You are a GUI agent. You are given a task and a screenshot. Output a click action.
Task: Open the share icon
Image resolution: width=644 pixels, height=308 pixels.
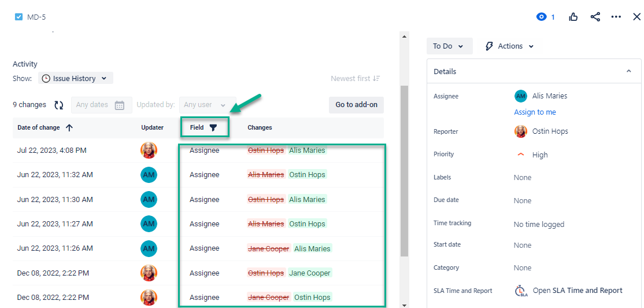point(595,17)
